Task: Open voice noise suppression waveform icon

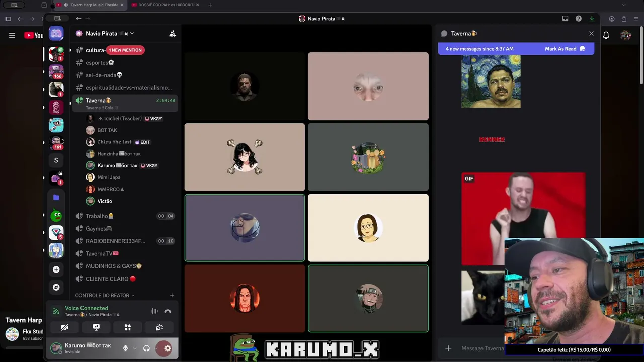Action: [x=154, y=311]
